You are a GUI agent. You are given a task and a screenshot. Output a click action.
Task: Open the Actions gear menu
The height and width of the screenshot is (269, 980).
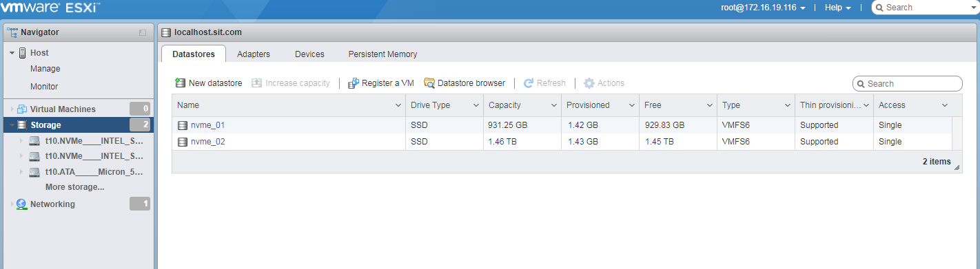tap(604, 83)
